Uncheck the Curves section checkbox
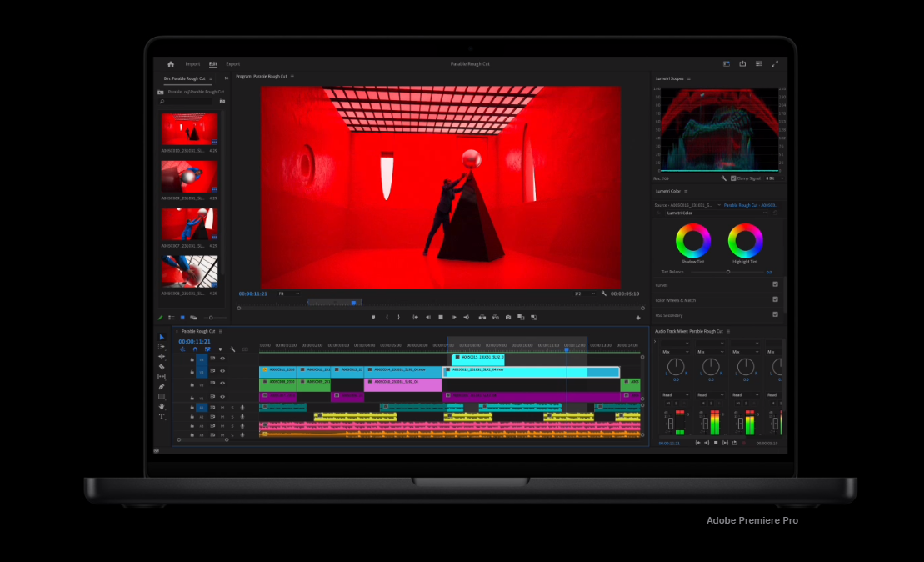The image size is (924, 562). [x=775, y=284]
